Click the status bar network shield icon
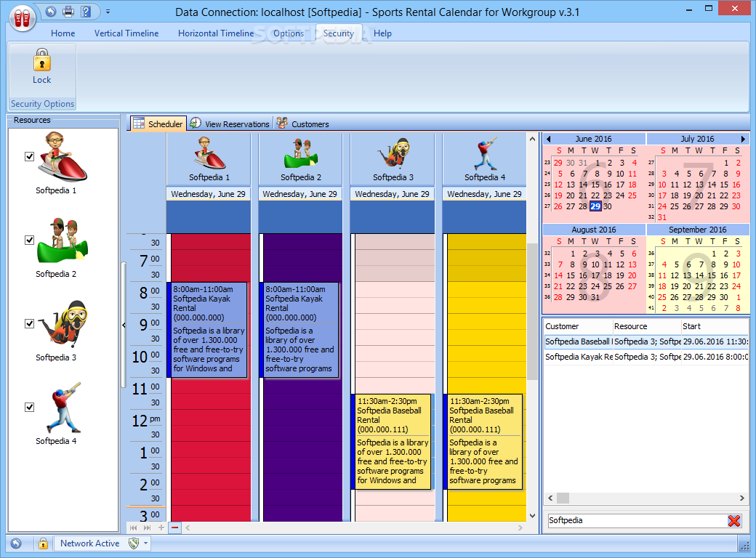 134,543
